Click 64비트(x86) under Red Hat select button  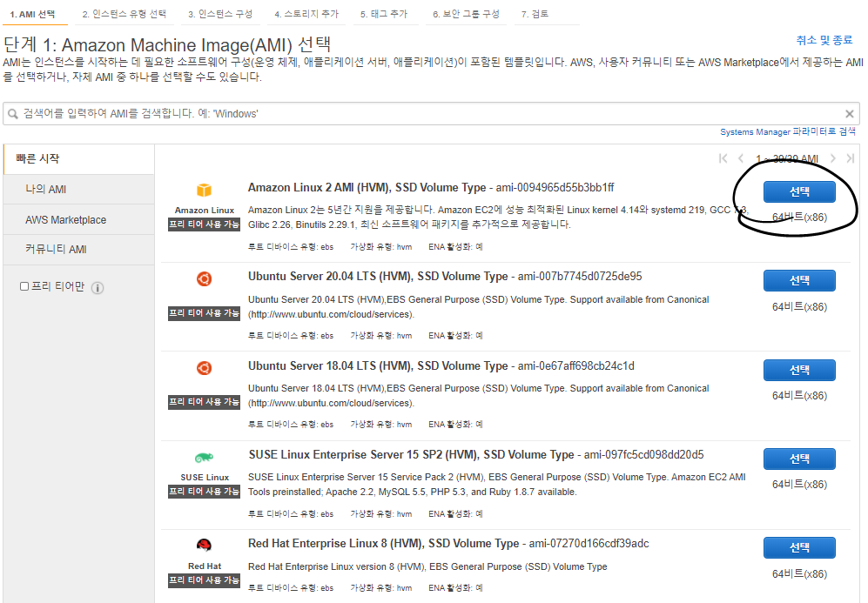click(799, 574)
